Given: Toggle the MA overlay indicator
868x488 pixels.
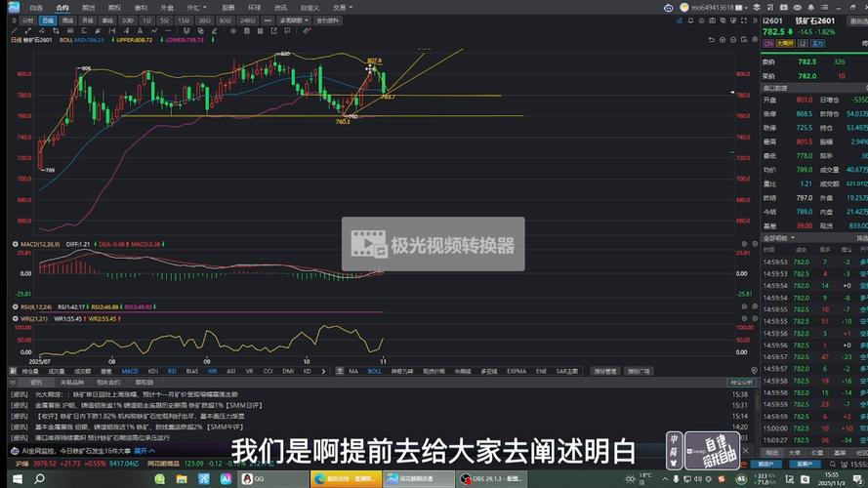Looking at the screenshot, I should click(353, 371).
